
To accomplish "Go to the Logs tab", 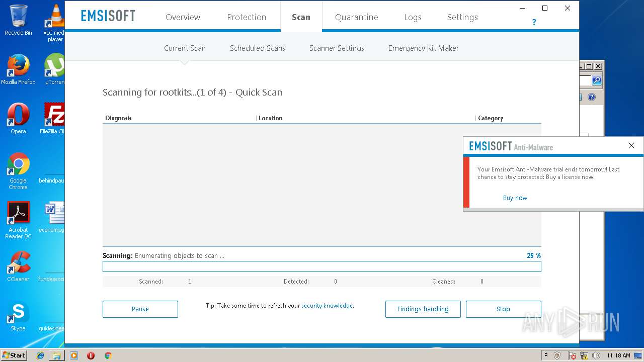I will [x=413, y=17].
